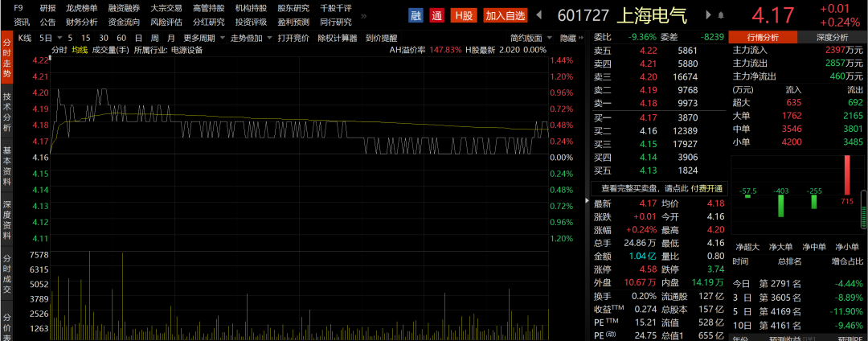Click 打开竞价 button
This screenshot has width=868, height=341.
(293, 38)
